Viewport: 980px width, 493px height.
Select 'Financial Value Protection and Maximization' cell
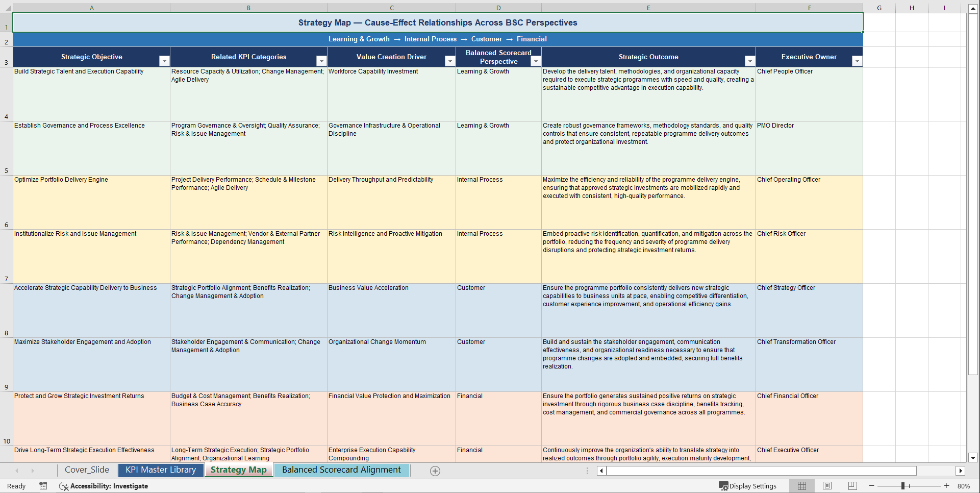(x=391, y=419)
